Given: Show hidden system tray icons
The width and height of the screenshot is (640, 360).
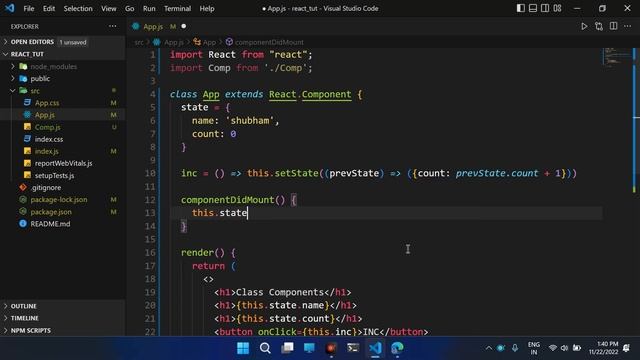Looking at the screenshot, I should coord(489,348).
